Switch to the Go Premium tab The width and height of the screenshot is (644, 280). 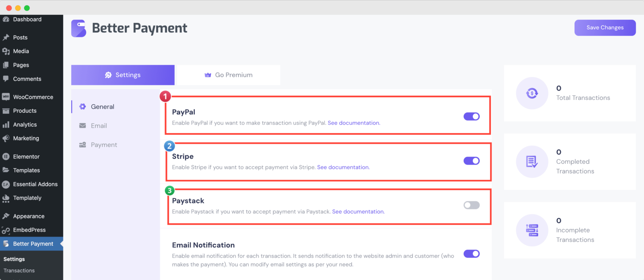229,75
